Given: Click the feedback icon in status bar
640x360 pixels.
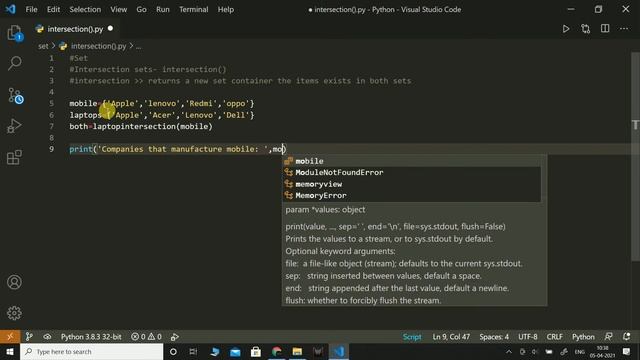Looking at the screenshot, I should [x=608, y=337].
